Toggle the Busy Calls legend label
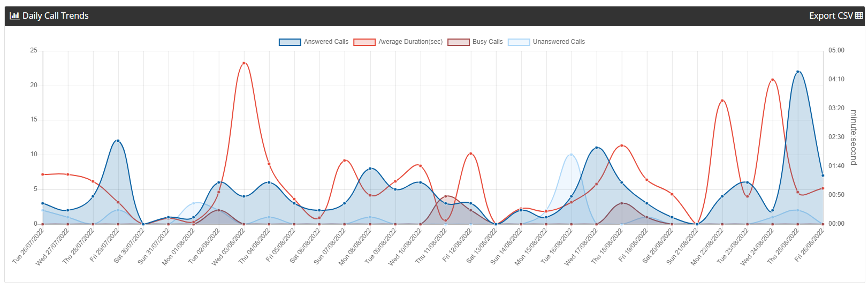868x290 pixels. pyautogui.click(x=488, y=42)
